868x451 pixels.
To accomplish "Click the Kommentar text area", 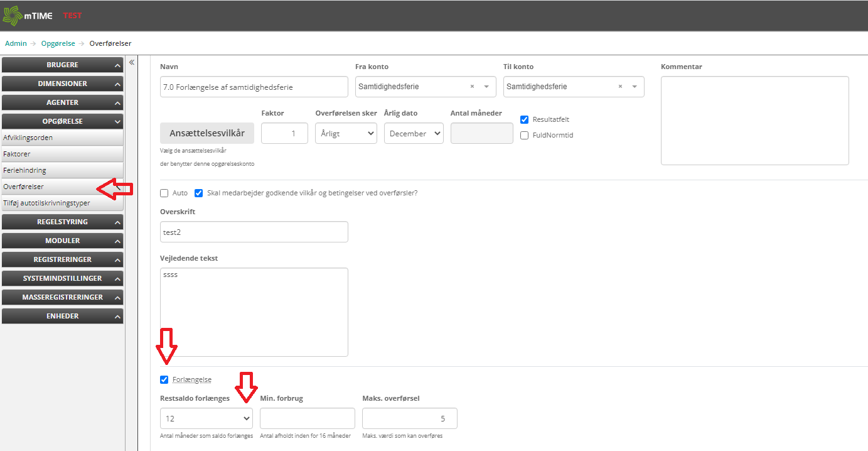I will [x=754, y=121].
